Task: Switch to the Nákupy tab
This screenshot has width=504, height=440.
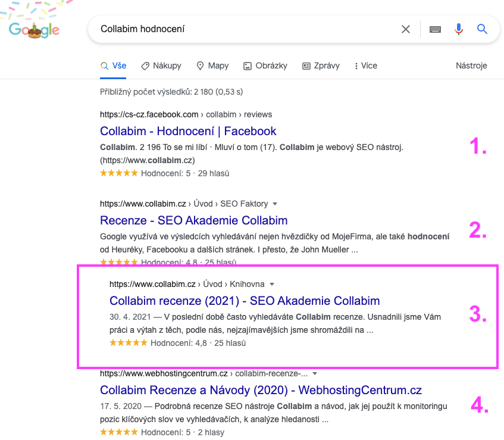Action: click(x=161, y=65)
